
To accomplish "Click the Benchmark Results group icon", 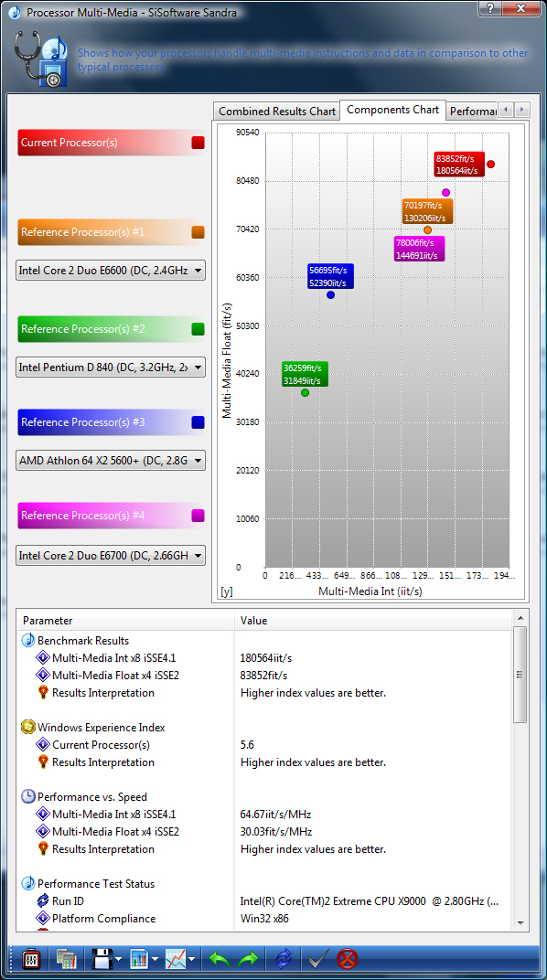I will (x=28, y=641).
